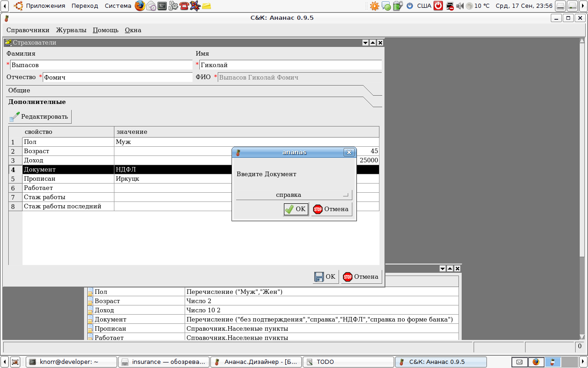Click the floppy disk OK button in form
Viewport: 588px width, 368px height.
pos(325,277)
